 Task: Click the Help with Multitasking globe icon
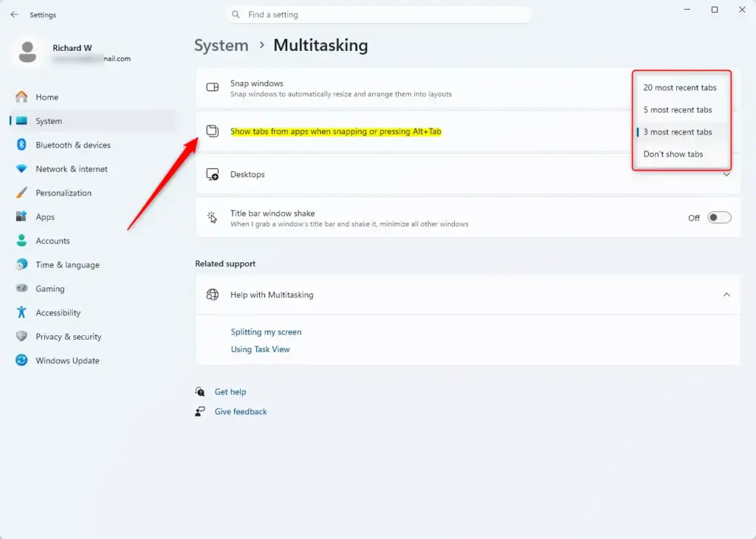pos(213,295)
